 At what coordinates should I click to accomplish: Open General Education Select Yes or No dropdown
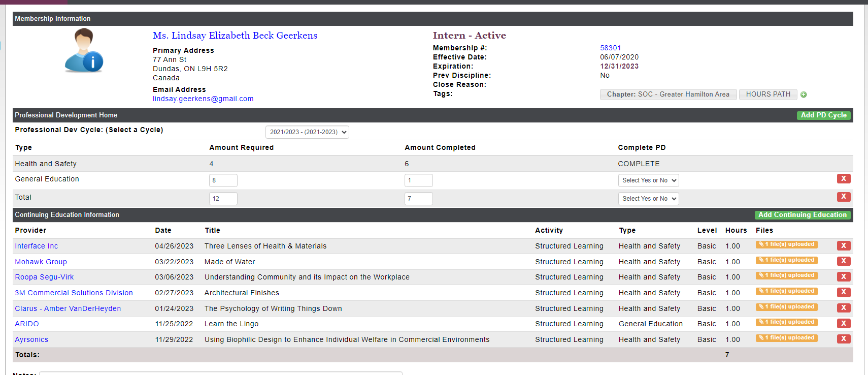pyautogui.click(x=648, y=180)
